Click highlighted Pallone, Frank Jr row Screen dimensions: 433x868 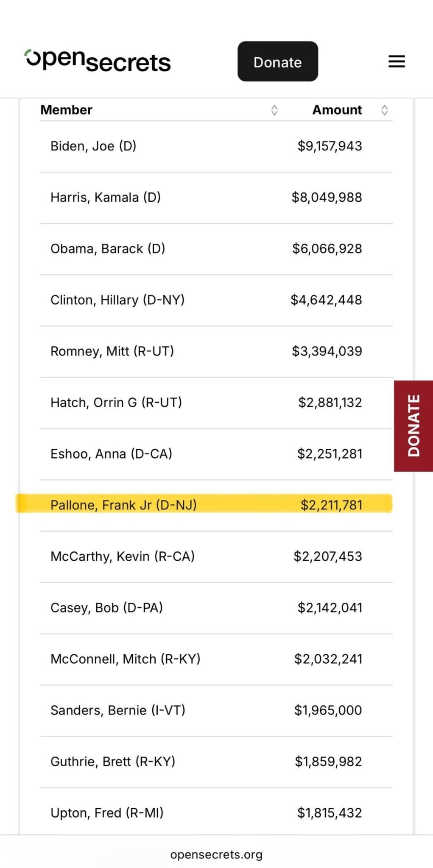[123, 505]
